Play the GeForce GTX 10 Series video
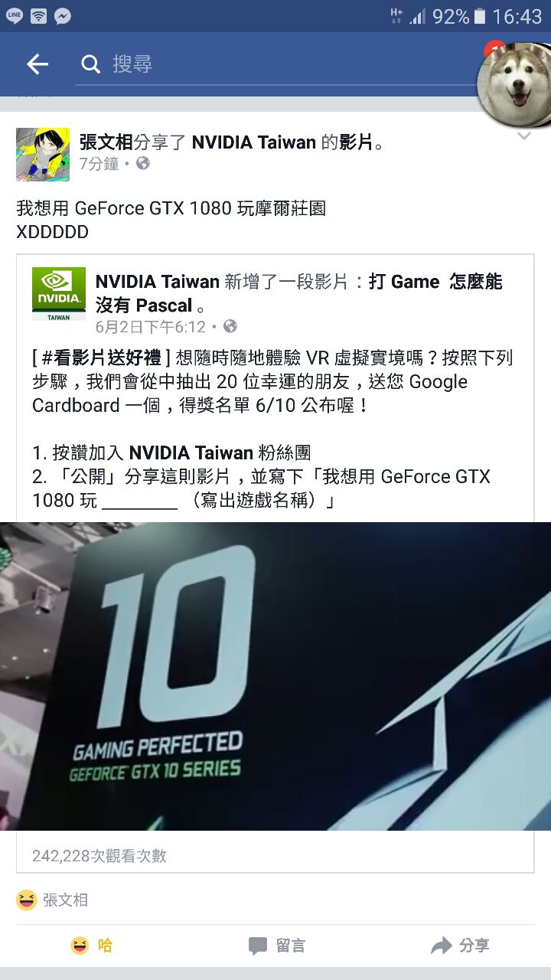This screenshot has height=980, width=551. click(275, 676)
